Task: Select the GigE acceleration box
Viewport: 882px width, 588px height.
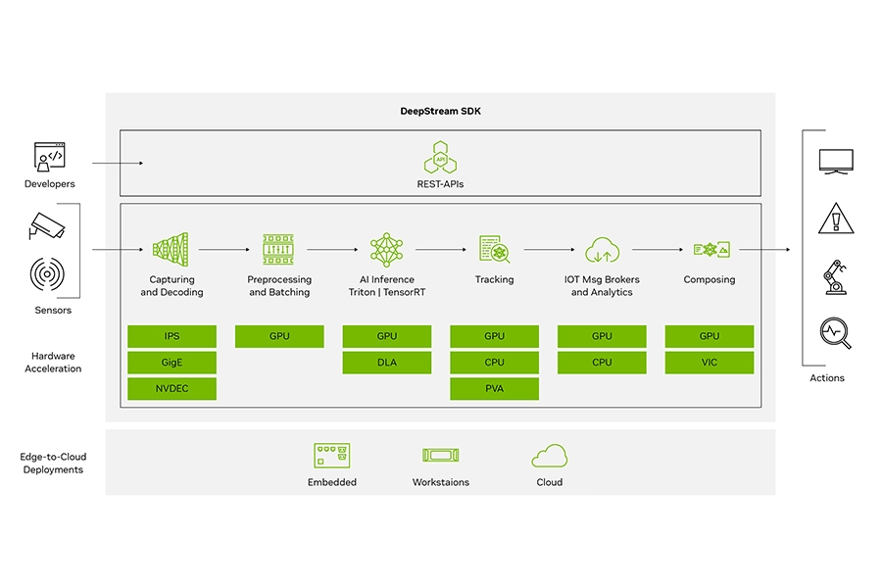Action: pos(172,363)
